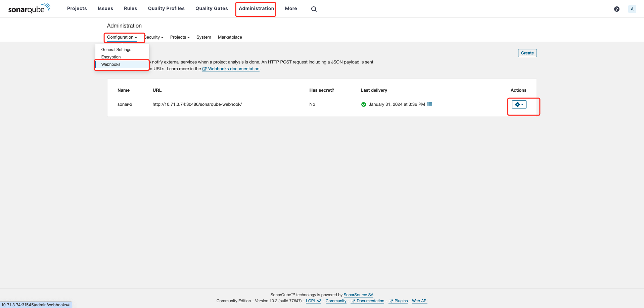This screenshot has height=308, width=644.
Task: Open the gear actions icon for sonar-2 webhook
Action: tap(518, 104)
